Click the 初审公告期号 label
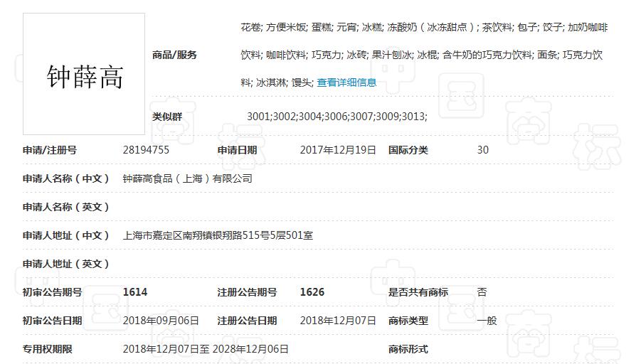636x364 pixels. [x=53, y=292]
